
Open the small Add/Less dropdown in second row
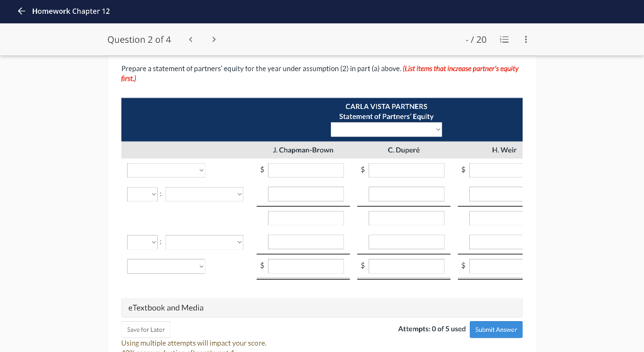[x=142, y=194]
